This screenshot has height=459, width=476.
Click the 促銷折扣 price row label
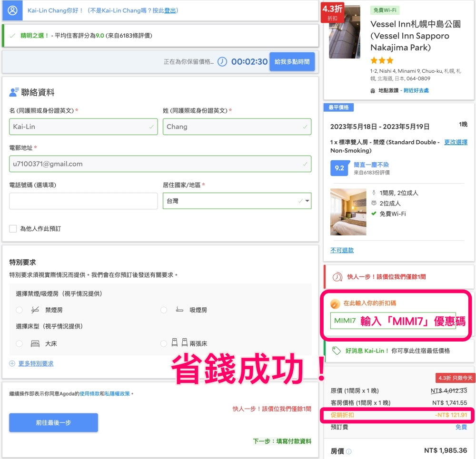[342, 415]
